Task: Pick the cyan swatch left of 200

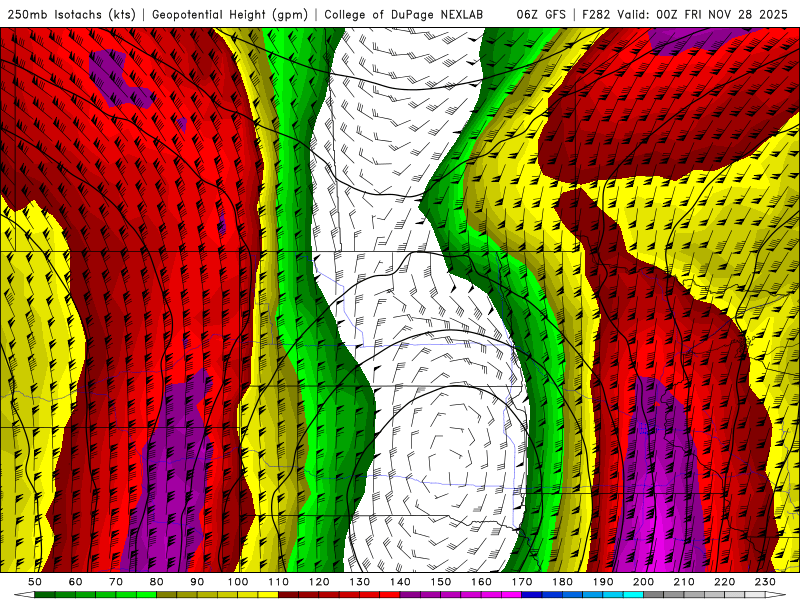Action: tap(633, 595)
